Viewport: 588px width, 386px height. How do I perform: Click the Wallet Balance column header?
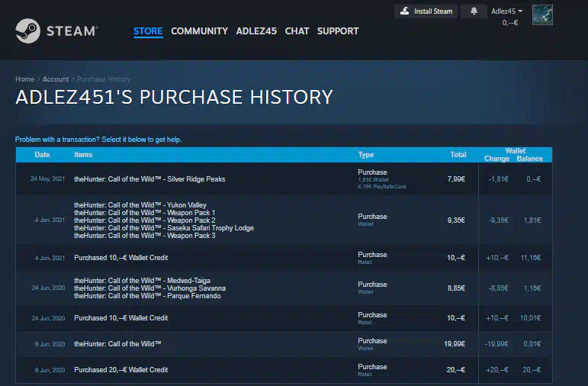point(529,159)
